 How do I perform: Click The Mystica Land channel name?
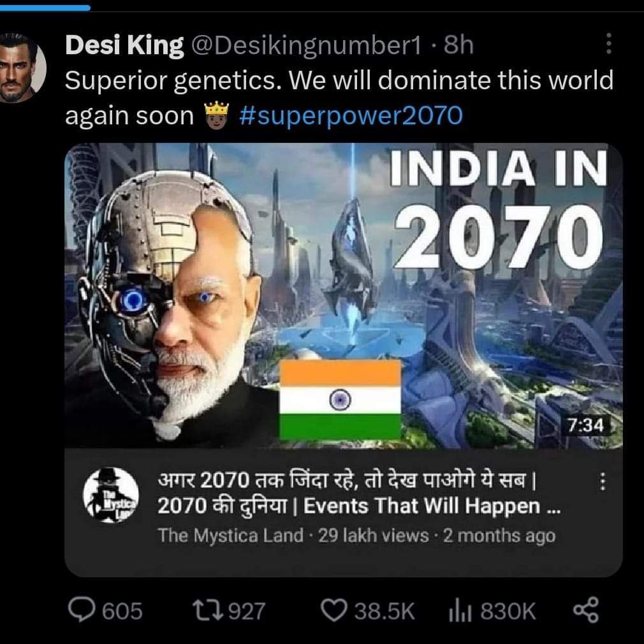(230, 535)
